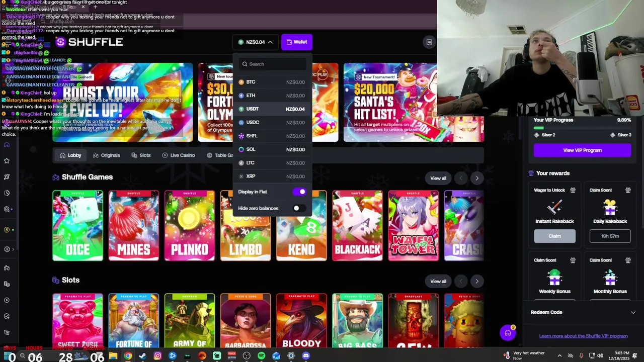644x362 pixels.
Task: Click the home icon in left sidebar
Action: 7,145
